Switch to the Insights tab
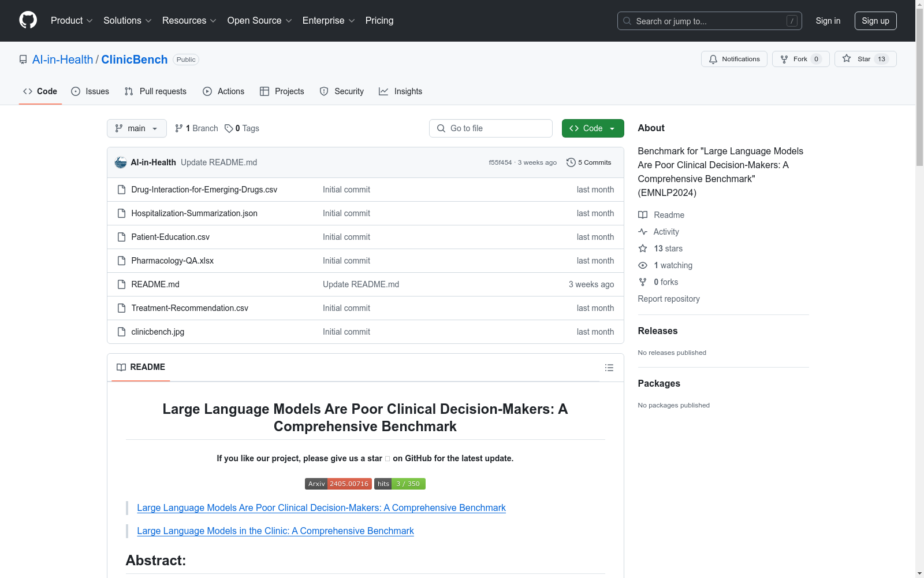Image resolution: width=924 pixels, height=578 pixels. [x=401, y=91]
